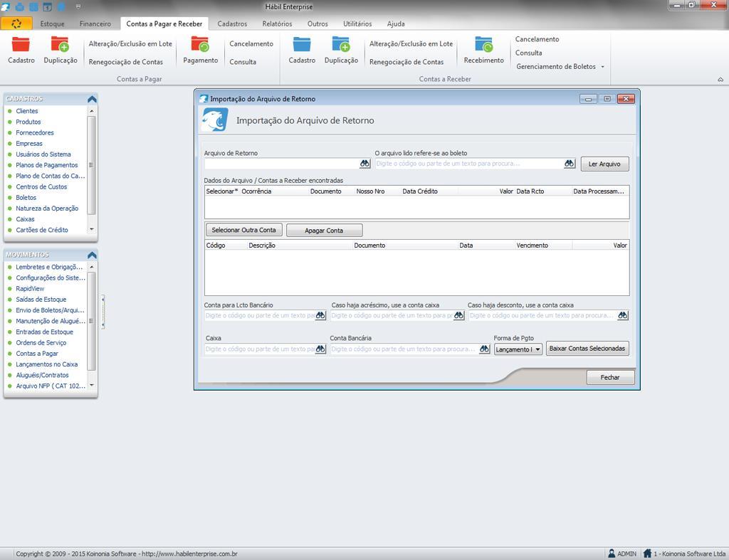Open Aluguéis/Contratos in MOVIMENTOS list
729x560 pixels.
(42, 376)
